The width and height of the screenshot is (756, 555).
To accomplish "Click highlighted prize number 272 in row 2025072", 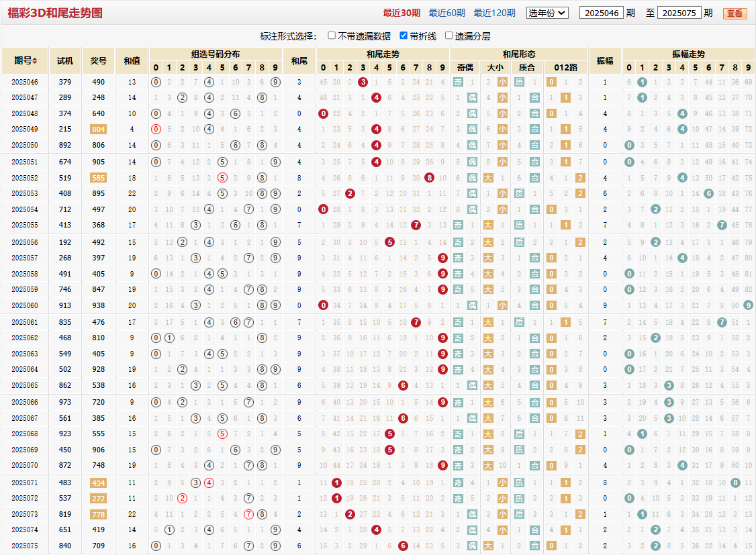I will pyautogui.click(x=98, y=499).
